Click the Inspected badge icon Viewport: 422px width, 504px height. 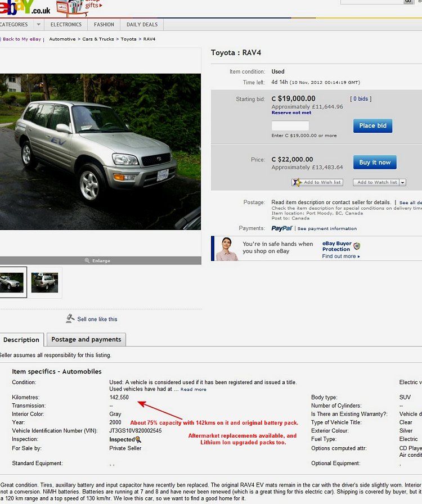(x=138, y=439)
